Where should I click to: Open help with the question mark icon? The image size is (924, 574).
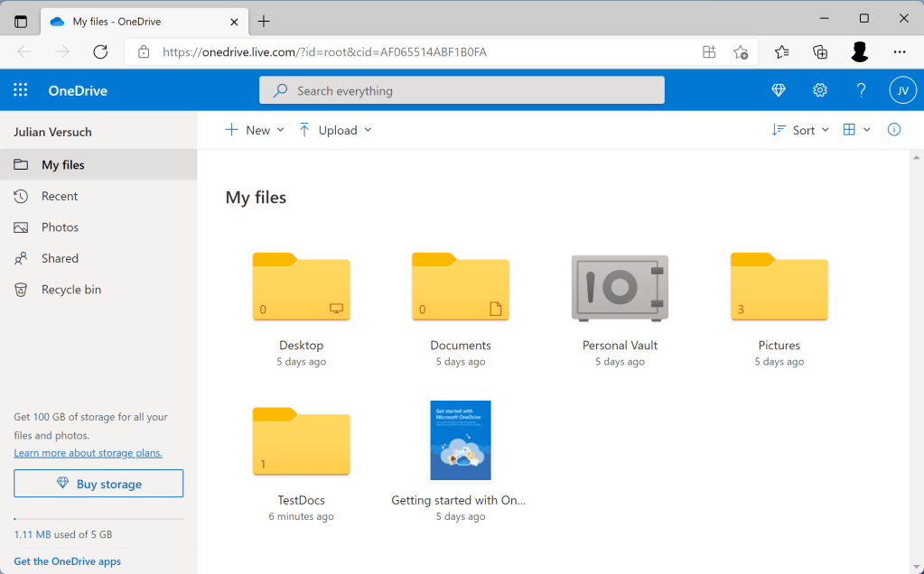[x=860, y=89]
